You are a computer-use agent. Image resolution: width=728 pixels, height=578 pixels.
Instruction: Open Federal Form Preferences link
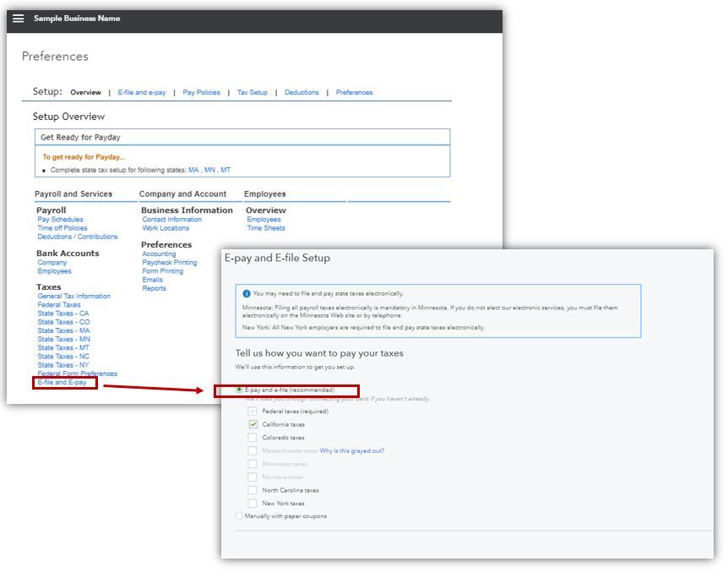78,374
